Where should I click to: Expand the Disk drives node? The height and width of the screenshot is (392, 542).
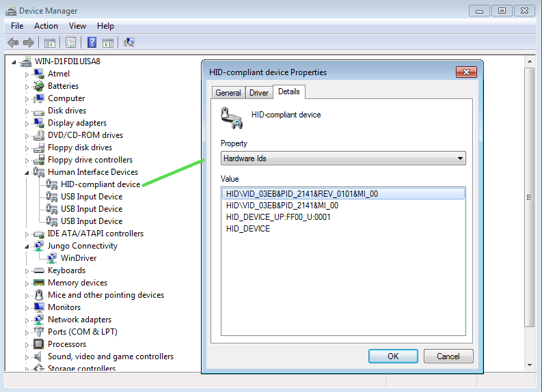point(27,111)
